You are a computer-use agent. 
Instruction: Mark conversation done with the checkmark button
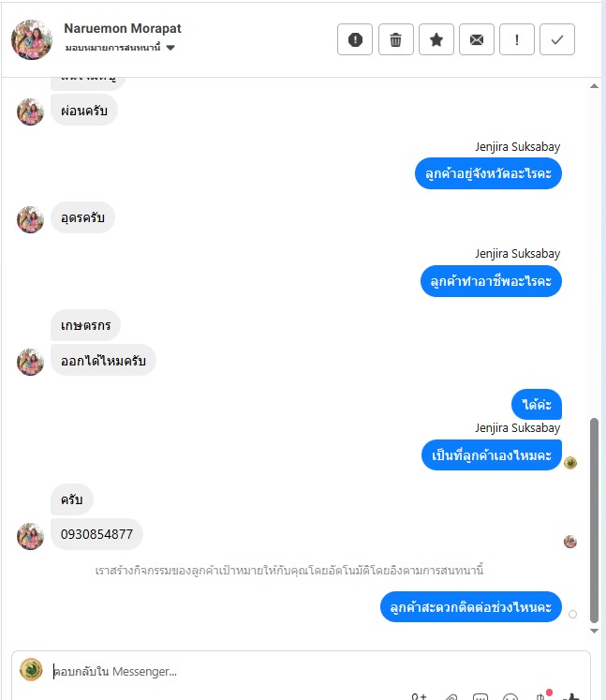[557, 39]
